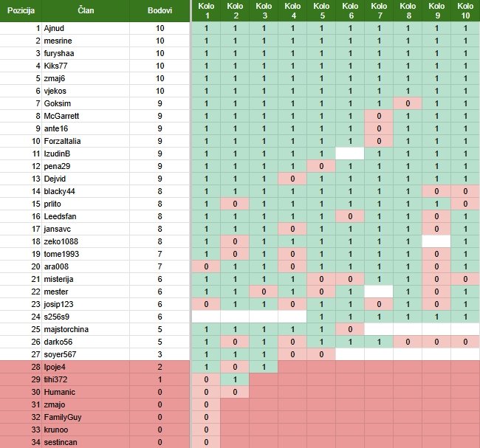Click the Pozicija column header
Screen dimensions: 480x448
point(21,11)
